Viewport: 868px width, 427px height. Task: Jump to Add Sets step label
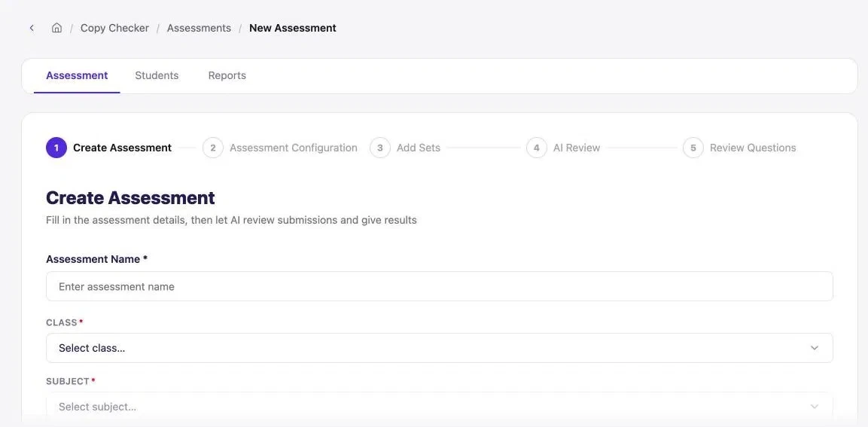click(x=419, y=148)
